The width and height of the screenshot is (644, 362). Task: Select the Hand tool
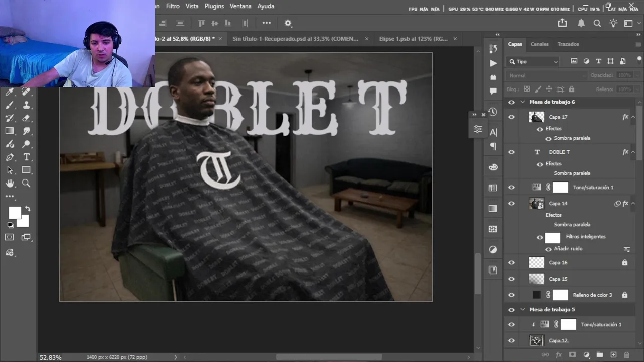tap(10, 184)
